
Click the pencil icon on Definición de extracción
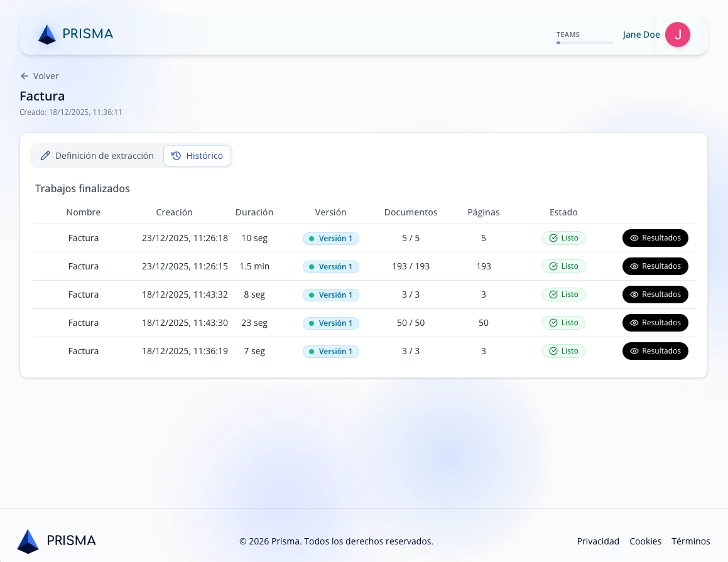pos(45,156)
